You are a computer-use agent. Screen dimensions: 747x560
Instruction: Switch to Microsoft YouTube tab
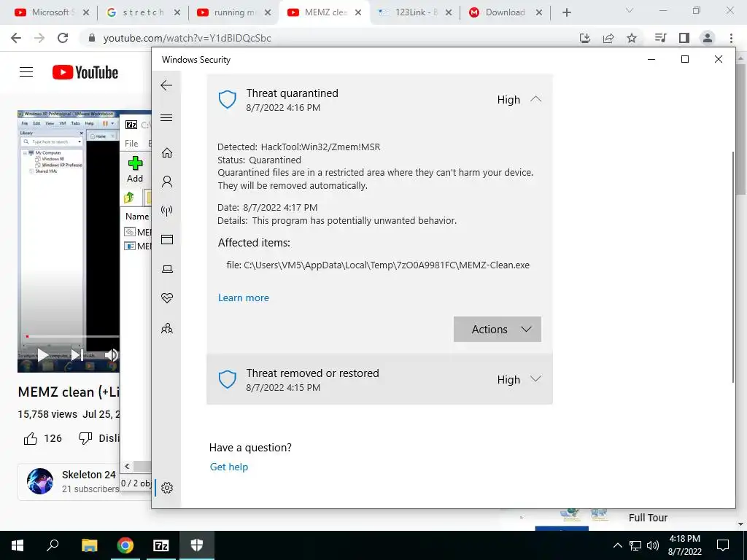click(x=53, y=12)
